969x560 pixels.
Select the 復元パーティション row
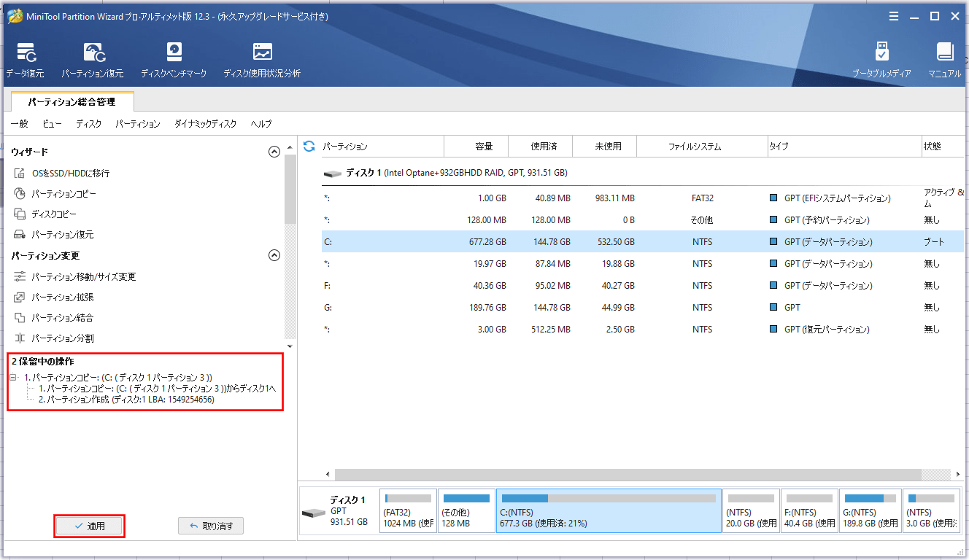point(642,330)
